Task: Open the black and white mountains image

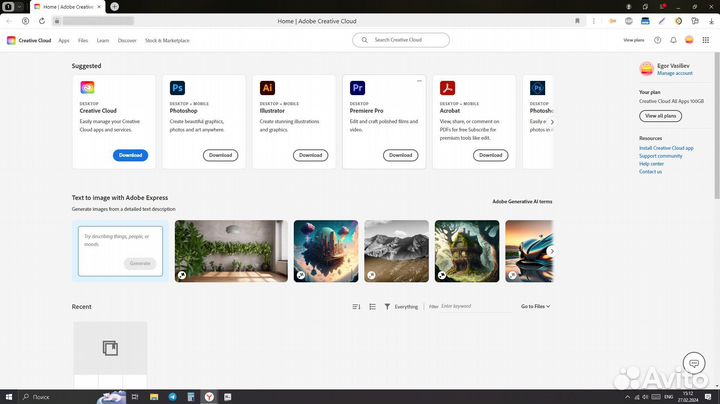Action: point(397,251)
